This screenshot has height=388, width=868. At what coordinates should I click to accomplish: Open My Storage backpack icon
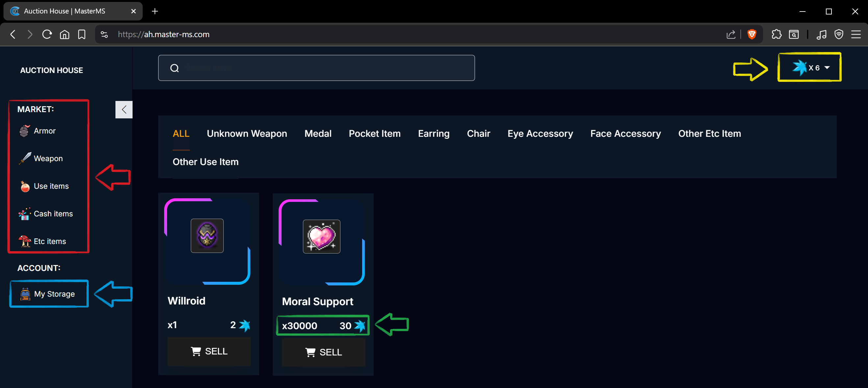point(25,294)
